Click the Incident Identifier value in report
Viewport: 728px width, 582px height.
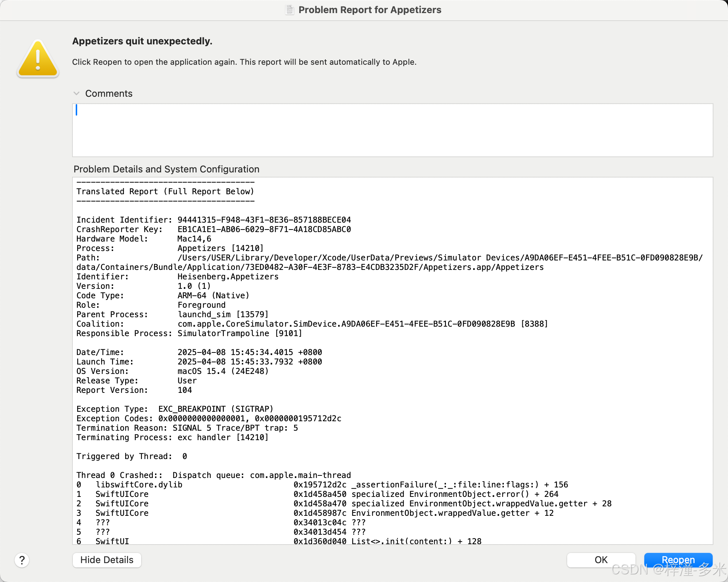(x=264, y=220)
